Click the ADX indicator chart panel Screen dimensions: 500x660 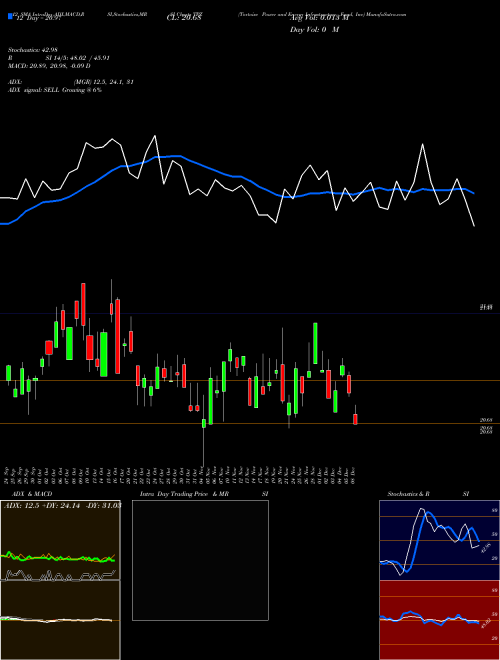tap(60, 540)
